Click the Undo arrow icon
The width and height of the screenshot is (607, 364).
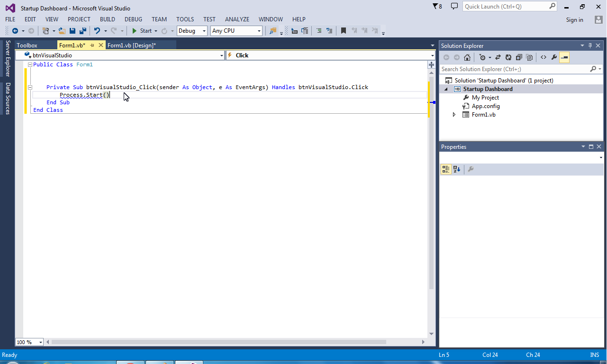(97, 31)
